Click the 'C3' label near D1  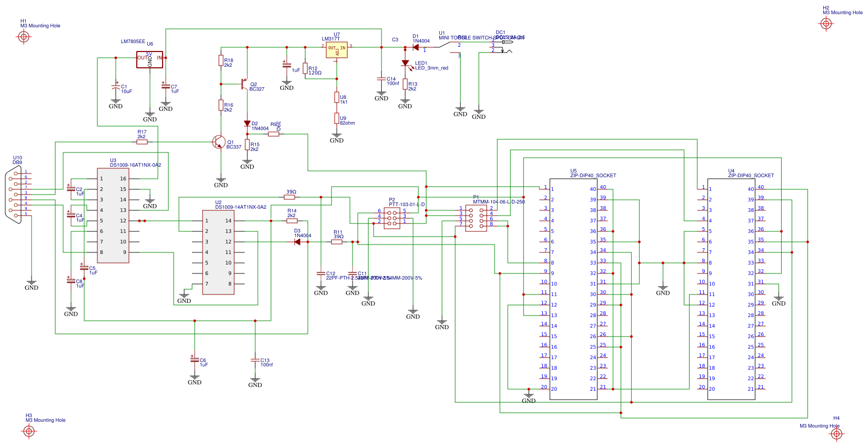click(x=395, y=40)
